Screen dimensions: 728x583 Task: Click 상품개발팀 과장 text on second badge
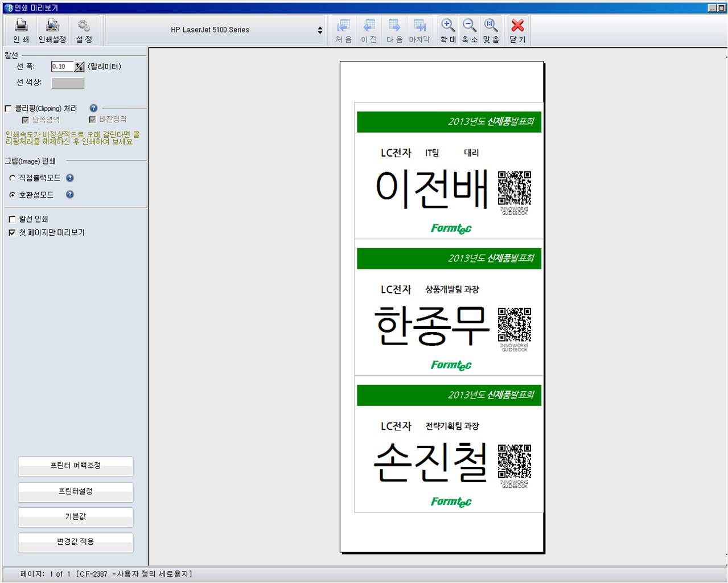tap(453, 290)
